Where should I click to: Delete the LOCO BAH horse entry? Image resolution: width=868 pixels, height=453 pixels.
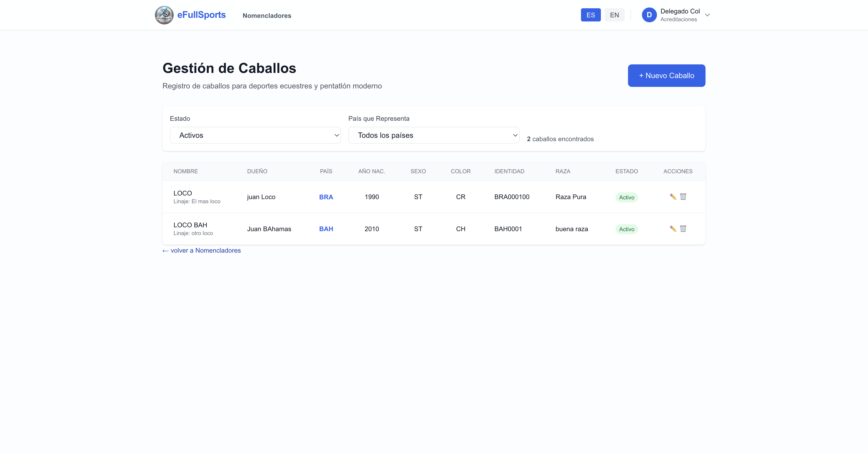click(683, 229)
